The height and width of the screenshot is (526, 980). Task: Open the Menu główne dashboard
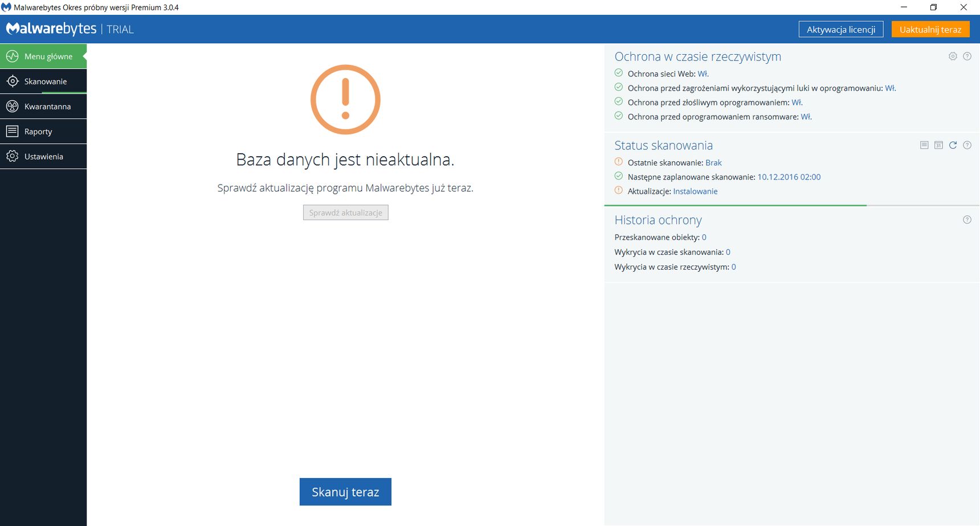[43, 56]
